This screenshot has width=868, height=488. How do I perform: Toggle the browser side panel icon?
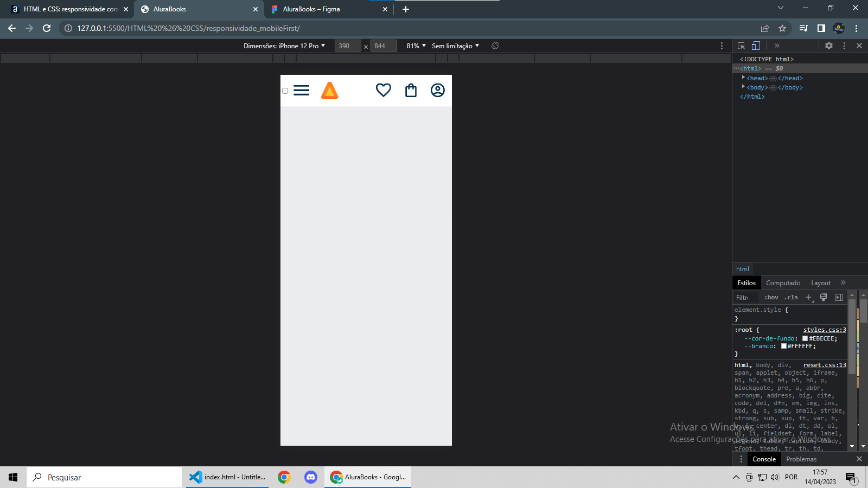821,28
